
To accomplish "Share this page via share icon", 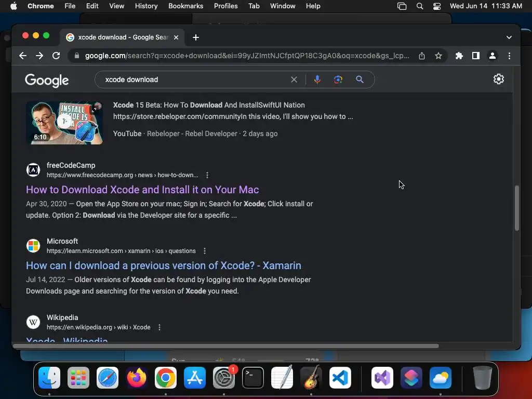I will pyautogui.click(x=422, y=56).
